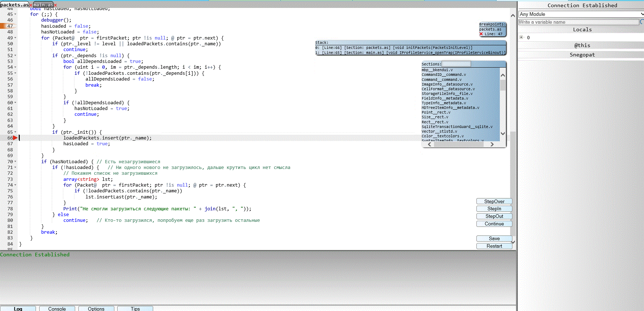
Task: Open section SqliteTransactionGuard__sqlite.v
Action: click(x=457, y=127)
